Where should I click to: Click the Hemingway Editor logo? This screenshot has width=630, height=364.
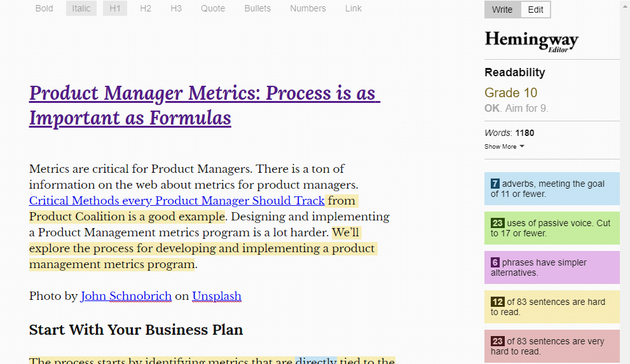pos(531,41)
